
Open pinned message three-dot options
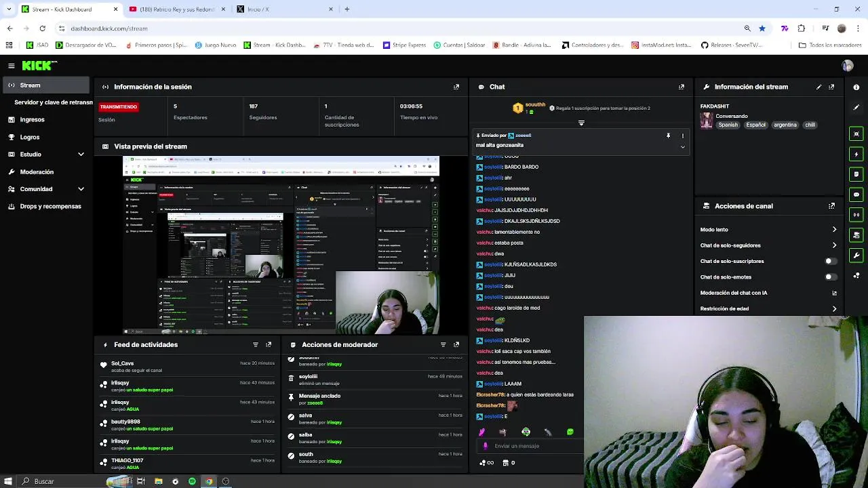click(x=683, y=136)
